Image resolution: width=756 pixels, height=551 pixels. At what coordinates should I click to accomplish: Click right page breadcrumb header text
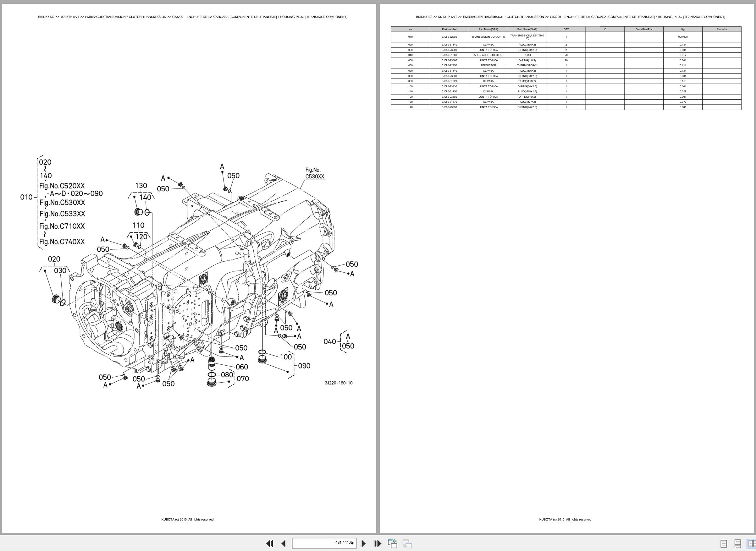point(571,17)
